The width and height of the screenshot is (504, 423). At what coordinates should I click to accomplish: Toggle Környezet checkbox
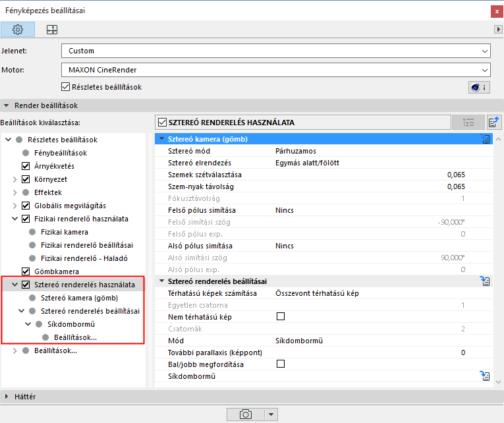click(26, 179)
